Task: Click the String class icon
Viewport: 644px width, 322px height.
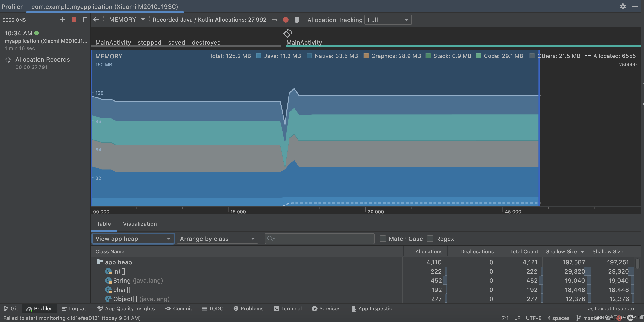Action: pos(108,280)
